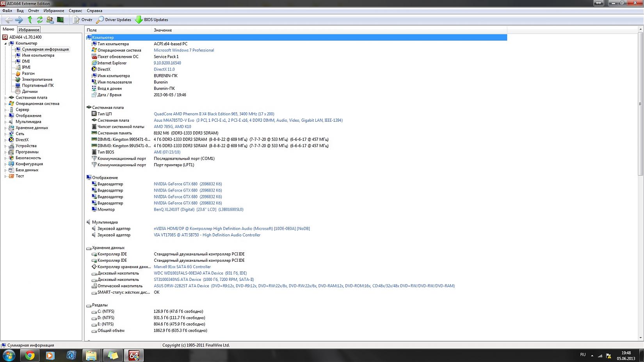Switch to the Избранное sidebar tab
The image size is (644, 362).
(29, 30)
